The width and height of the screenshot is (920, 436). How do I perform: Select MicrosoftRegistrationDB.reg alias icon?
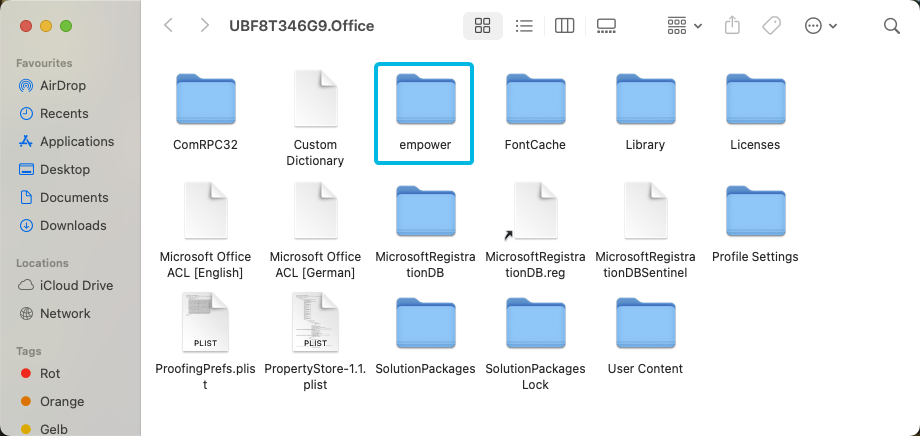536,211
